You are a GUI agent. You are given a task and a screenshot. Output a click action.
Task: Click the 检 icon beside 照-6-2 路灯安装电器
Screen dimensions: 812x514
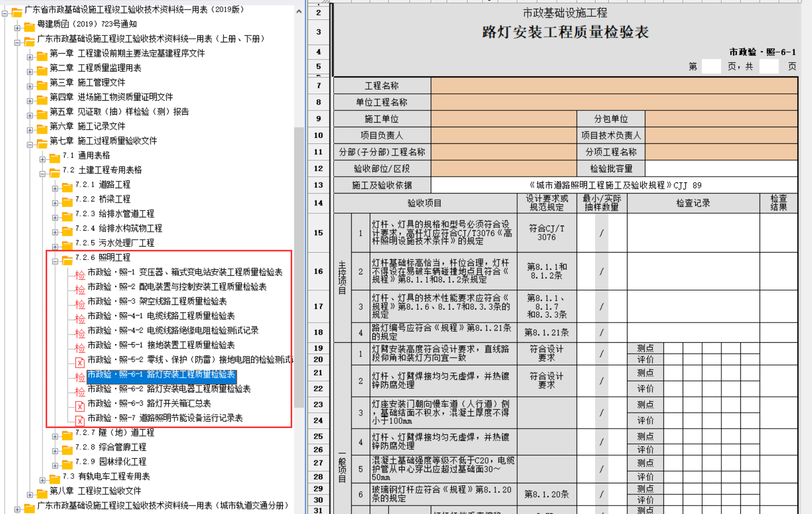pos(80,391)
